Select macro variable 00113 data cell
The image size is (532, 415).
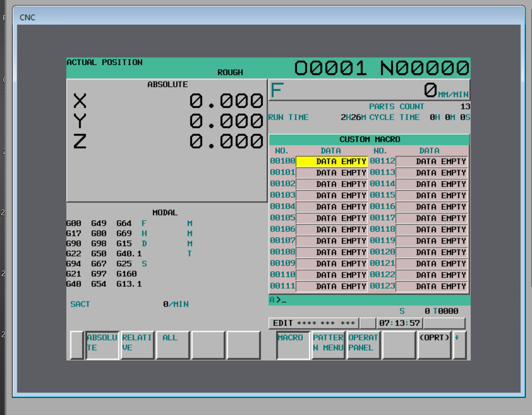(x=432, y=173)
